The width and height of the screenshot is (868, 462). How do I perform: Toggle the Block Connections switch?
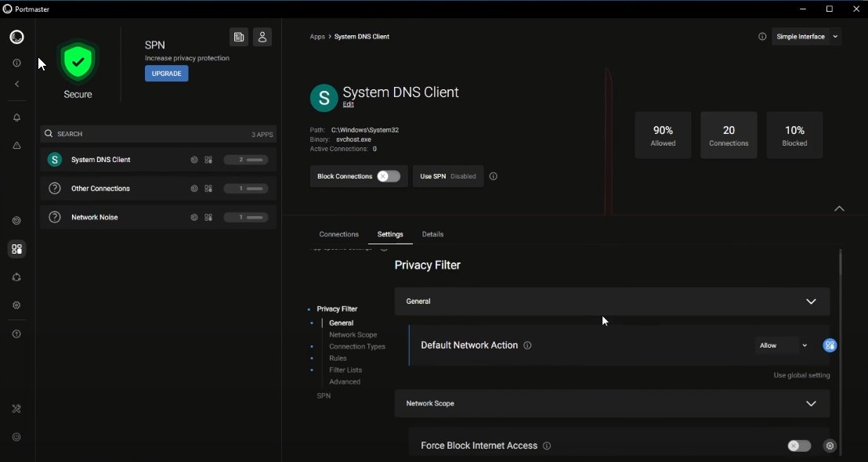(x=389, y=176)
